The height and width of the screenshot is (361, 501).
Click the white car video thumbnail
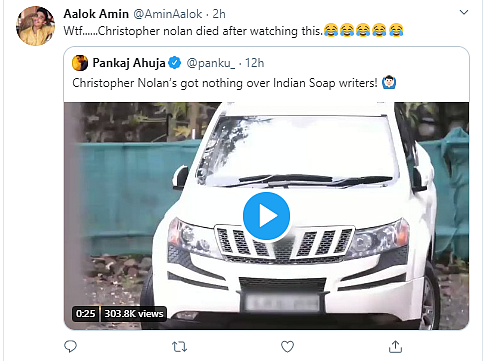click(266, 216)
